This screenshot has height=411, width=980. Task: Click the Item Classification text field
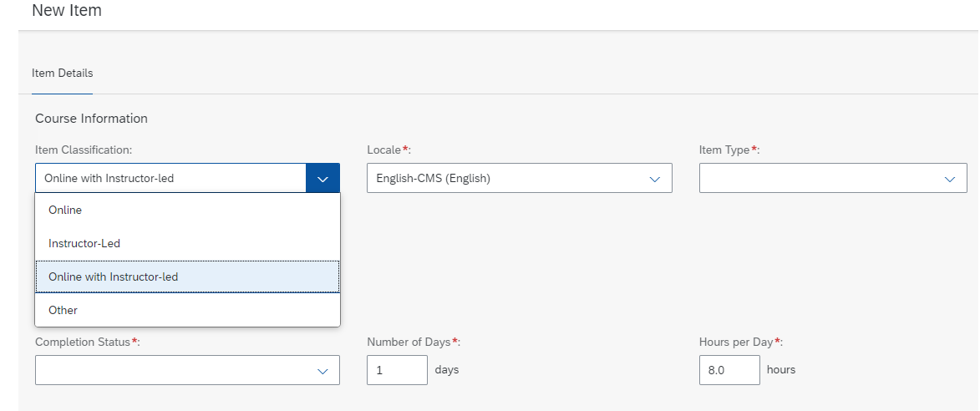click(170, 178)
